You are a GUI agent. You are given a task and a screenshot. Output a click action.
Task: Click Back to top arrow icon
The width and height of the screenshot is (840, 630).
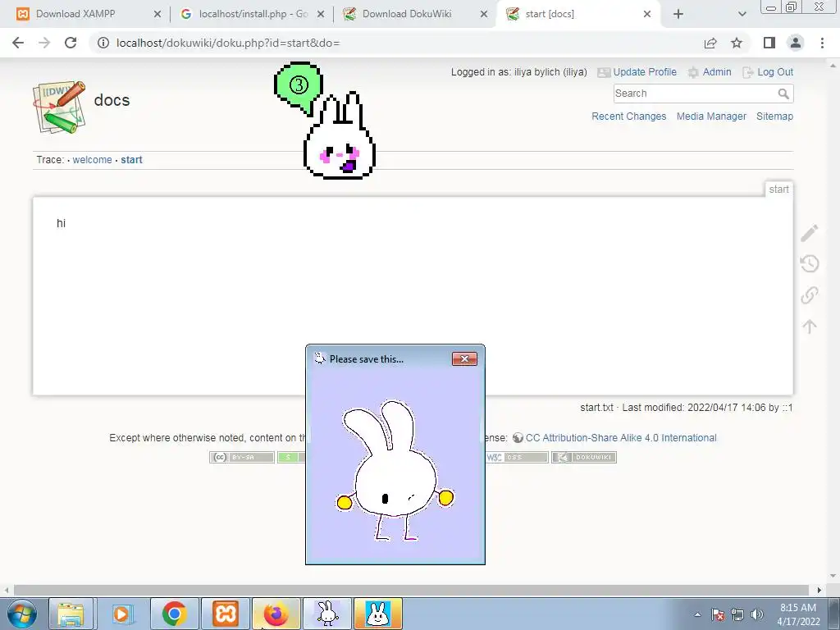(x=810, y=326)
